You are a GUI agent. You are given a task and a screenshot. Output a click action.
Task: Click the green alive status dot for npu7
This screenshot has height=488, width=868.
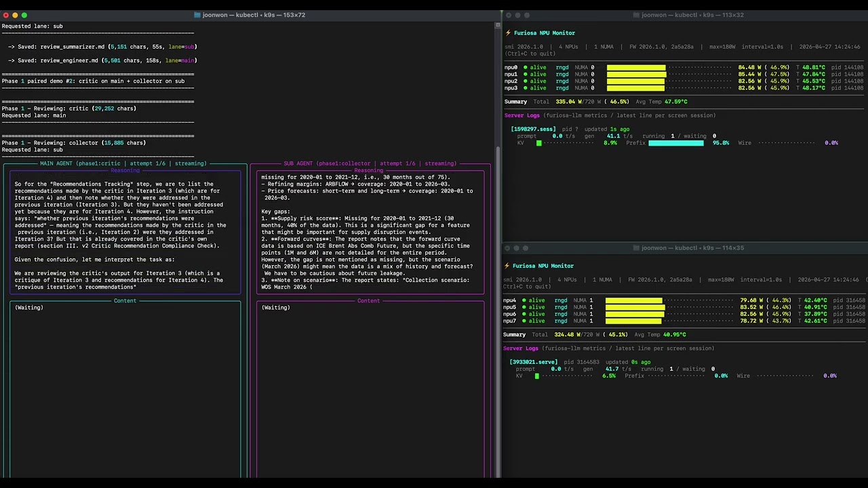coord(524,321)
